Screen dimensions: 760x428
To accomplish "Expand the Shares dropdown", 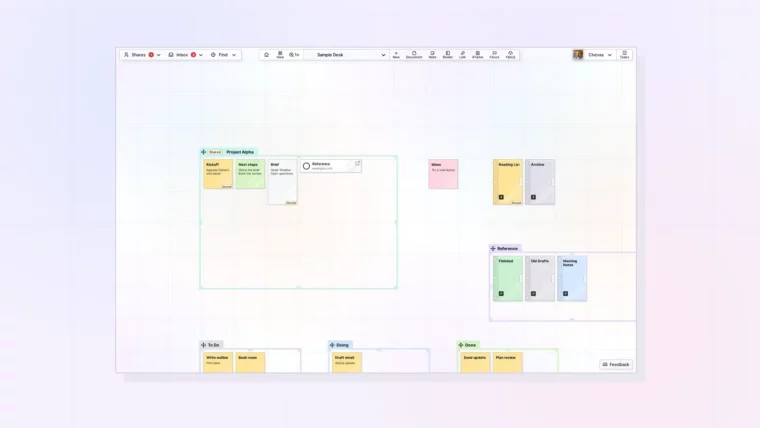I will [x=158, y=55].
